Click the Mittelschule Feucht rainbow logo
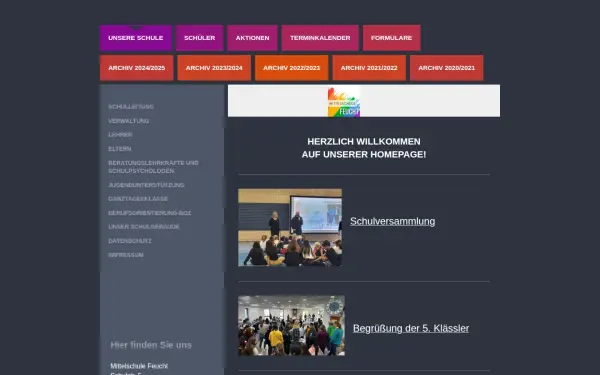 (x=344, y=101)
